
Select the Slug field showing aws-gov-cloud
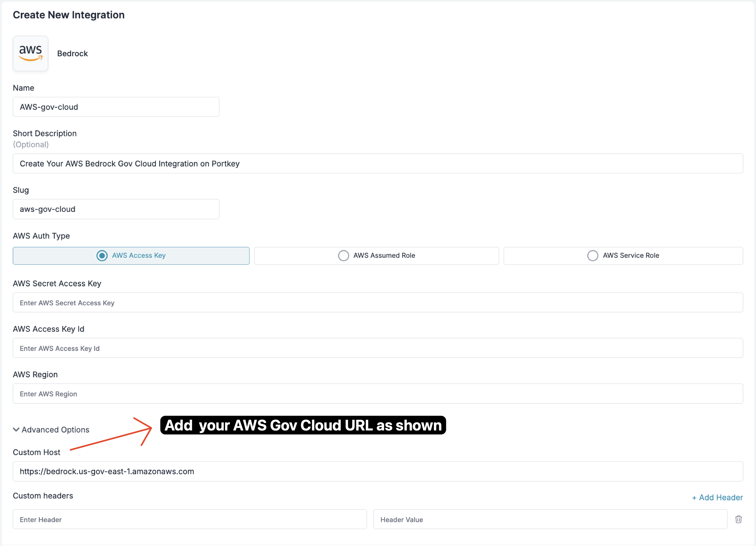click(x=116, y=209)
